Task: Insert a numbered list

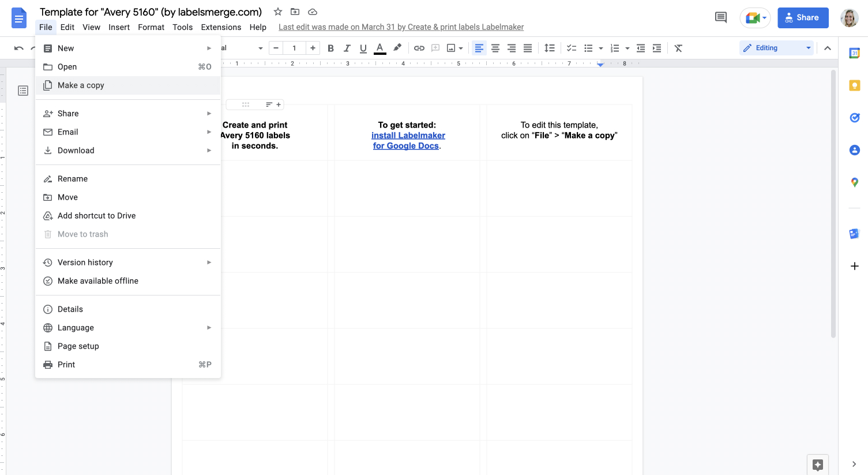Action: 615,48
